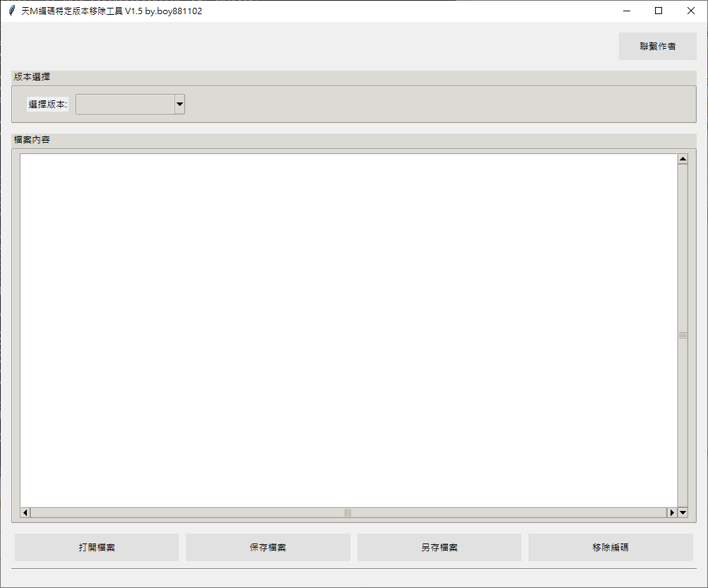Minimize the window
Screen dimensions: 708x588
pyautogui.click(x=627, y=11)
